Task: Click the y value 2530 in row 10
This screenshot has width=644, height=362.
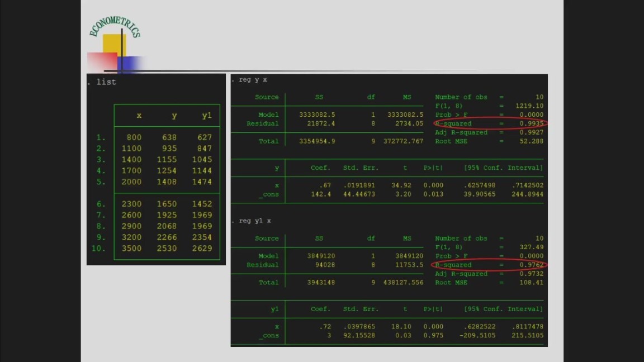Action: [x=167, y=248]
